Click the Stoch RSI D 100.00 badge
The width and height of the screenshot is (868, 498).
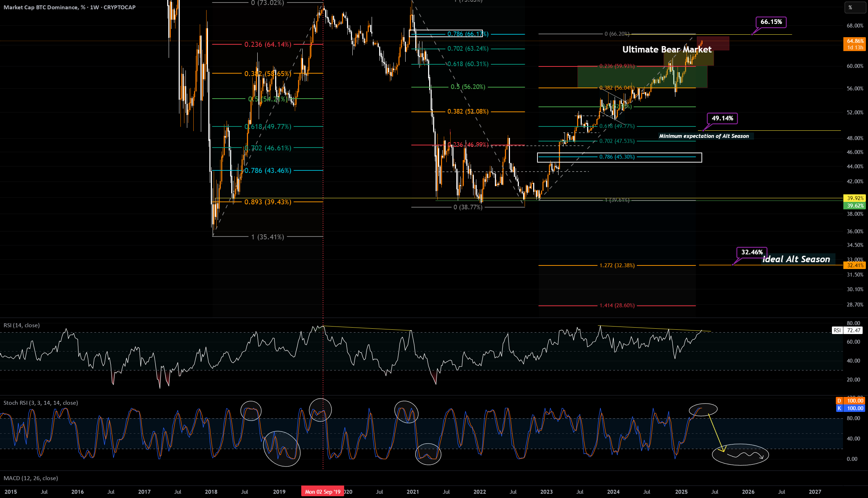click(850, 401)
